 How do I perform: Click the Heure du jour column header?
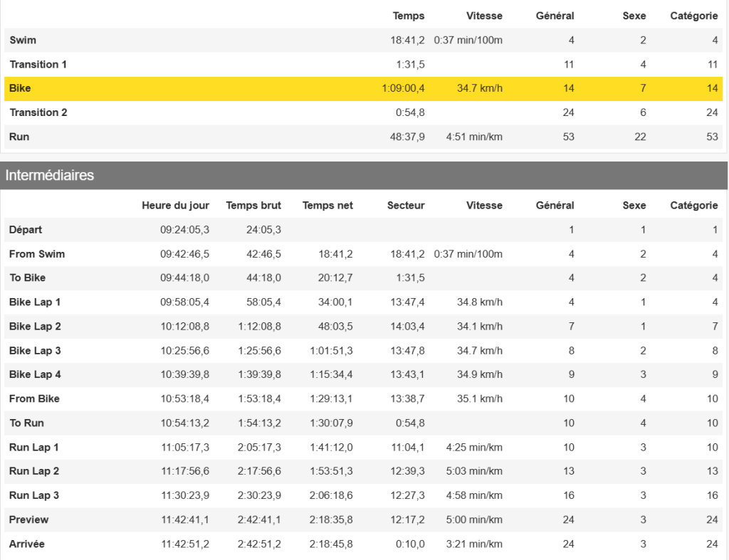click(175, 205)
